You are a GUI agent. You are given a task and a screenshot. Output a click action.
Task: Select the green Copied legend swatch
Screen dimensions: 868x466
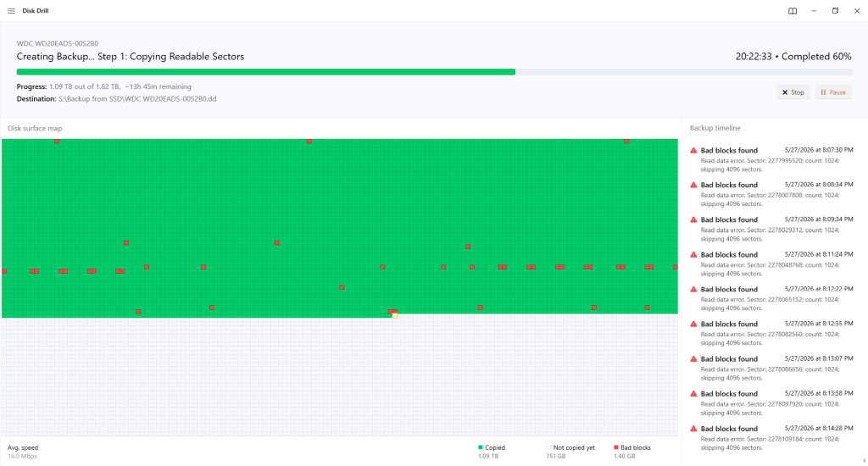point(481,447)
